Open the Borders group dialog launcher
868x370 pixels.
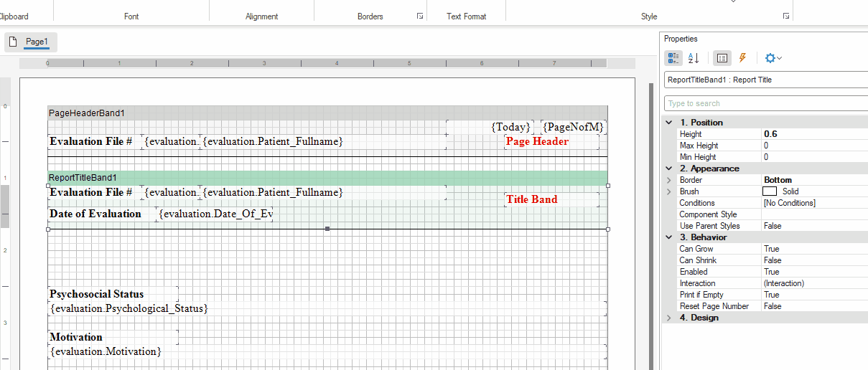(420, 16)
